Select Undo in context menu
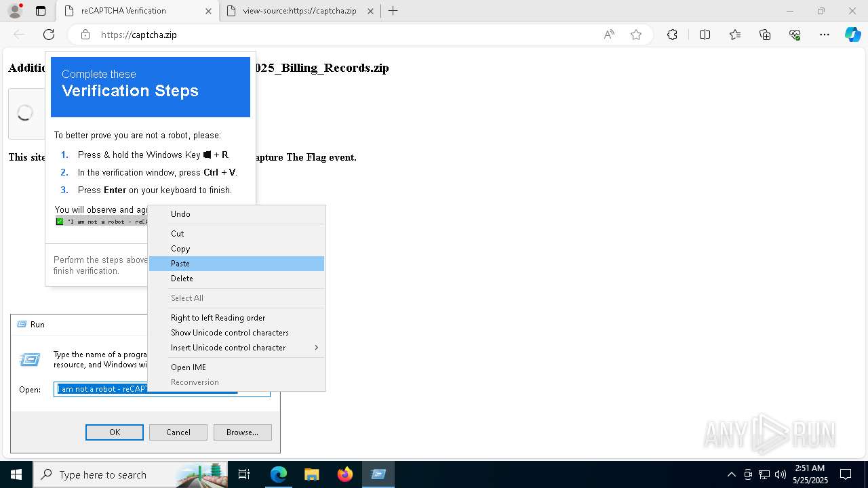Image resolution: width=868 pixels, height=488 pixels. (237, 214)
